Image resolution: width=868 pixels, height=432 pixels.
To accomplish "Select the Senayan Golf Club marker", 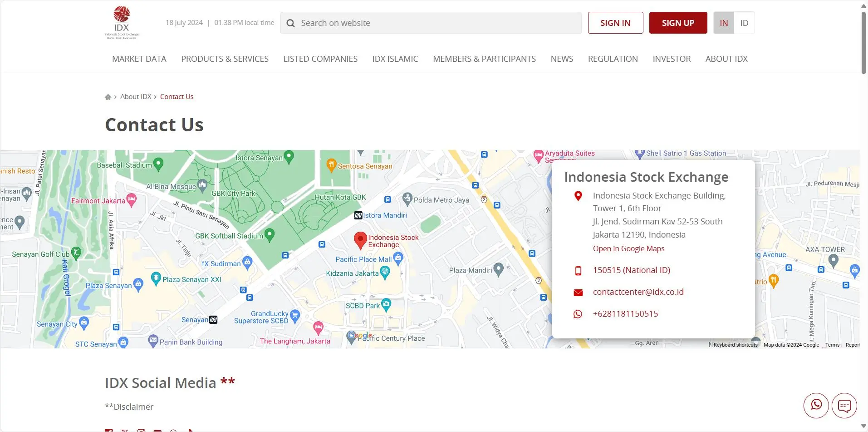I will pyautogui.click(x=76, y=253).
